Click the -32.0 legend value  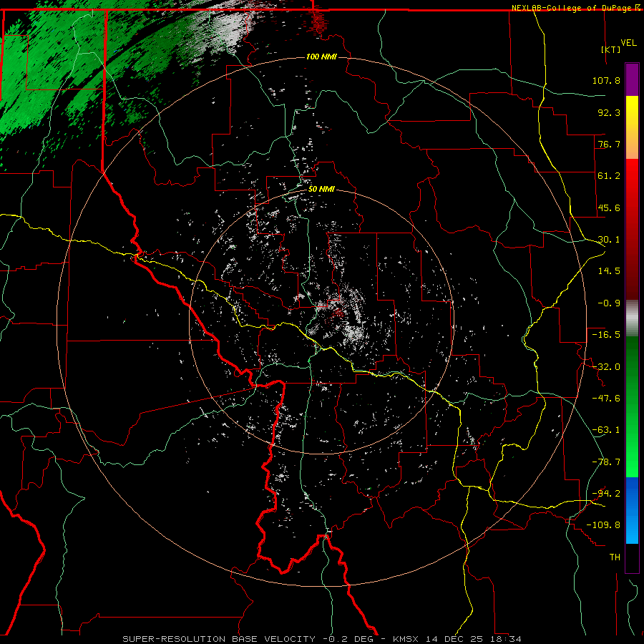coord(606,367)
